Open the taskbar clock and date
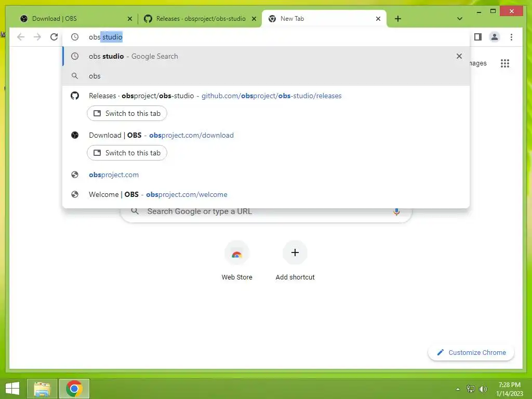532x399 pixels. 509,389
